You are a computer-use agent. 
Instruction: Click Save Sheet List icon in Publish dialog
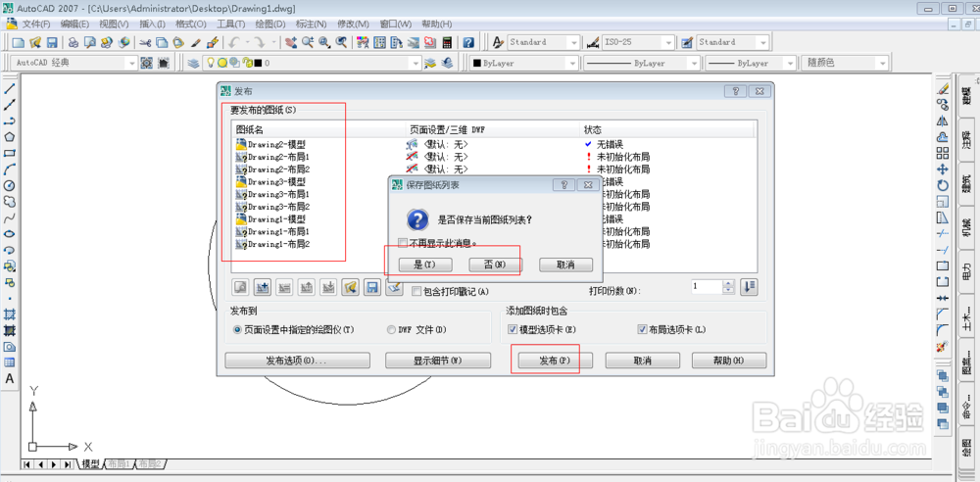pyautogui.click(x=372, y=287)
